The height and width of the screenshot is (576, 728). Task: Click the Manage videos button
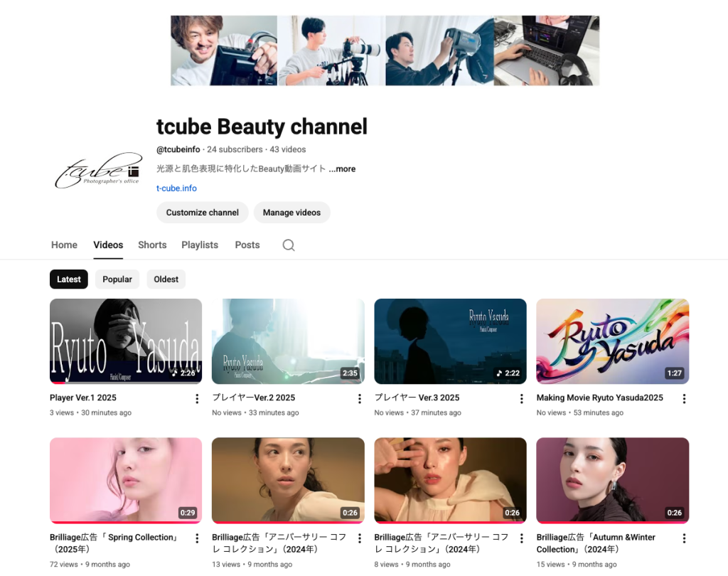pos(291,213)
